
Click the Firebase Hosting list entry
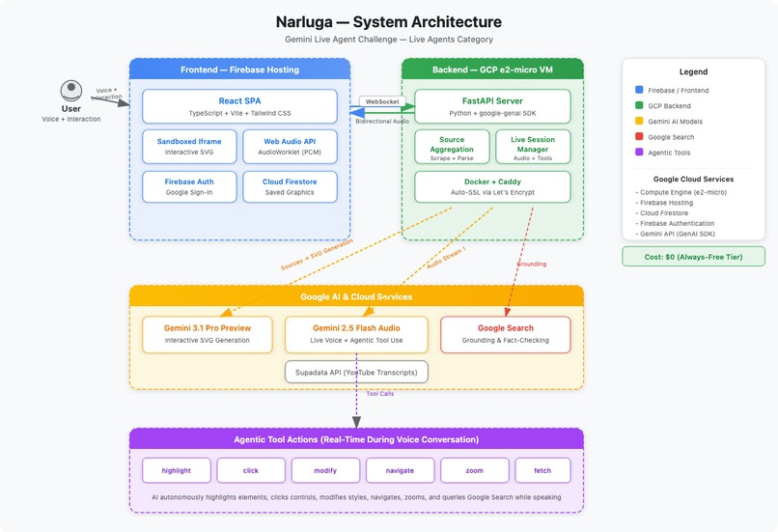[x=664, y=203]
